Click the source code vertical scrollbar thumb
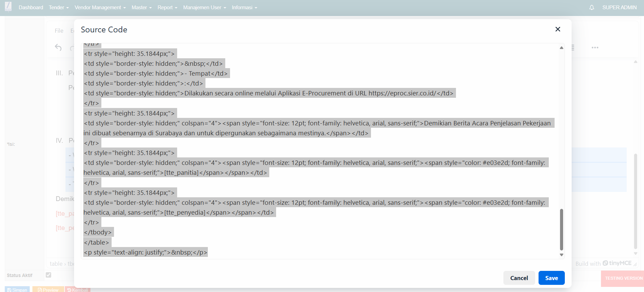This screenshot has height=292, width=644. pyautogui.click(x=561, y=230)
